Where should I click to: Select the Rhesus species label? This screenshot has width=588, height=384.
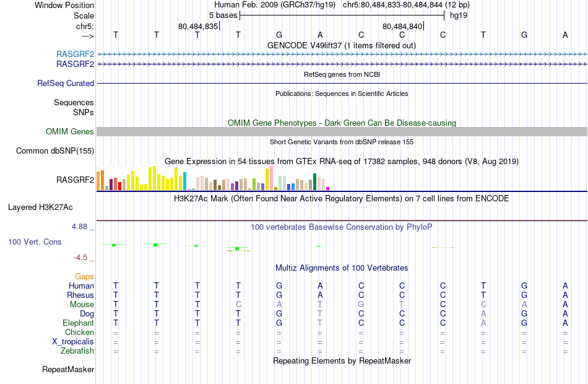[80, 295]
